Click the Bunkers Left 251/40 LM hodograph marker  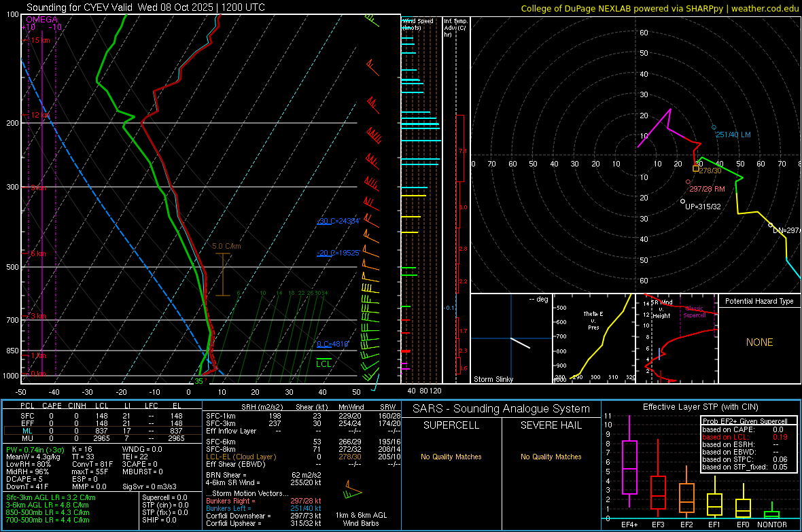pyautogui.click(x=714, y=127)
